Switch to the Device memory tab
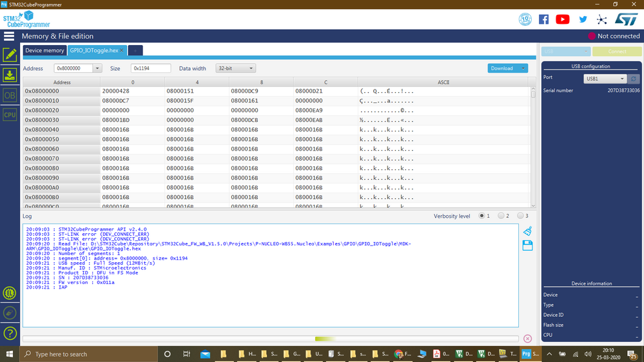Screen dimensions: 644x362 pos(44,50)
